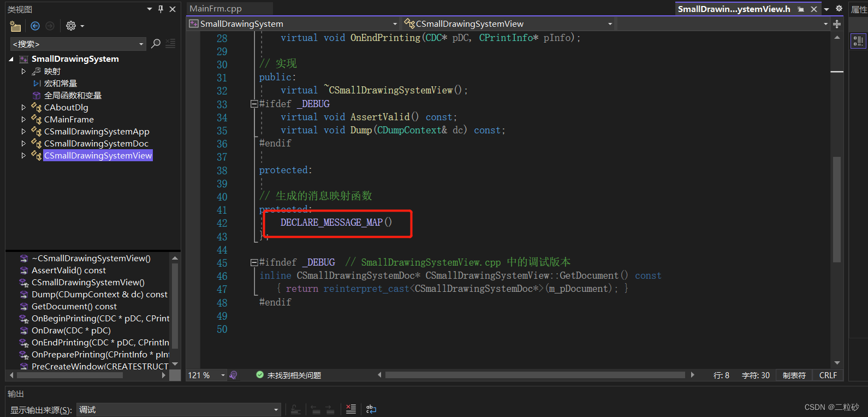Select 宏和常量 in the class tree
This screenshot has height=417, width=868.
point(61,83)
